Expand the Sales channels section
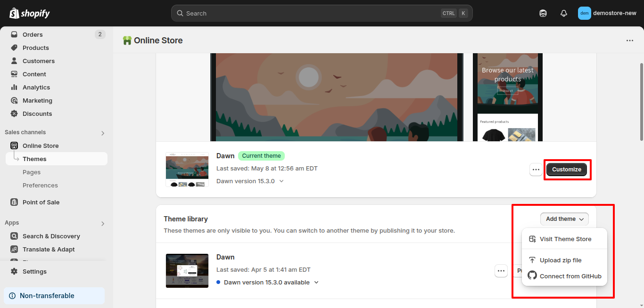 coord(102,133)
